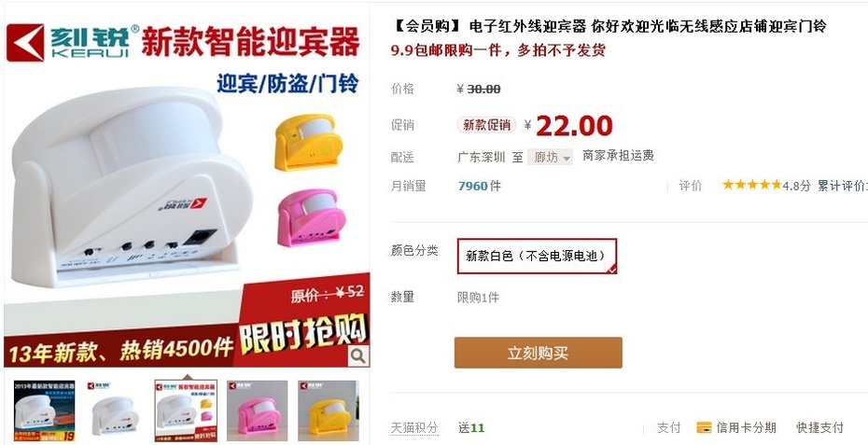Click the 天猫积分 points label
The width and height of the screenshot is (868, 445).
coord(414,428)
